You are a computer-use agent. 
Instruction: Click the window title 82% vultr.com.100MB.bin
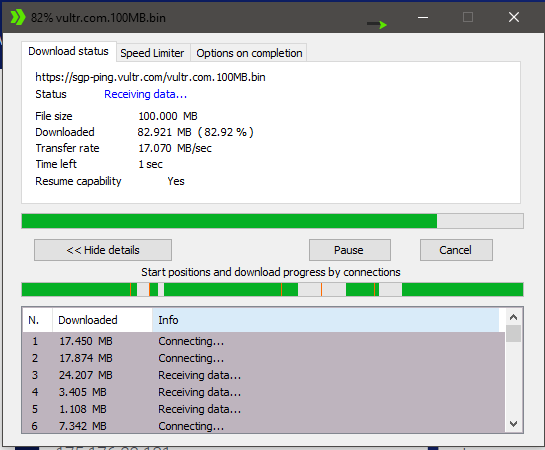pos(98,18)
